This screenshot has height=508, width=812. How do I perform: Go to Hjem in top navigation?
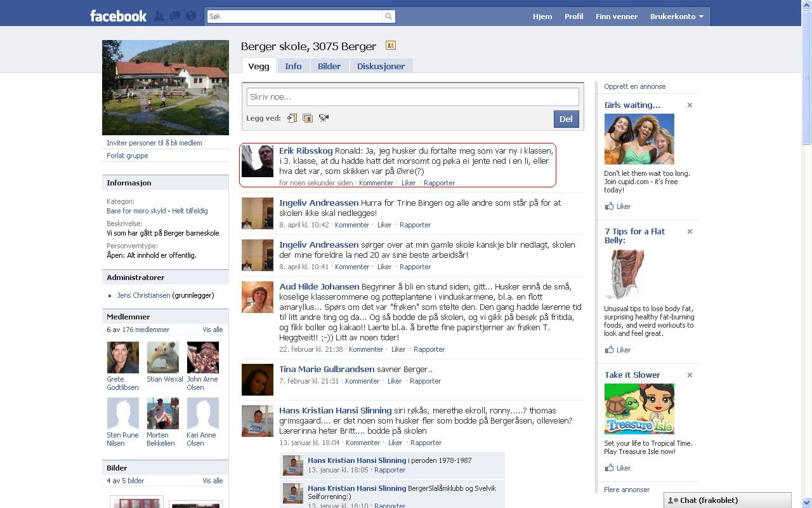pos(542,17)
